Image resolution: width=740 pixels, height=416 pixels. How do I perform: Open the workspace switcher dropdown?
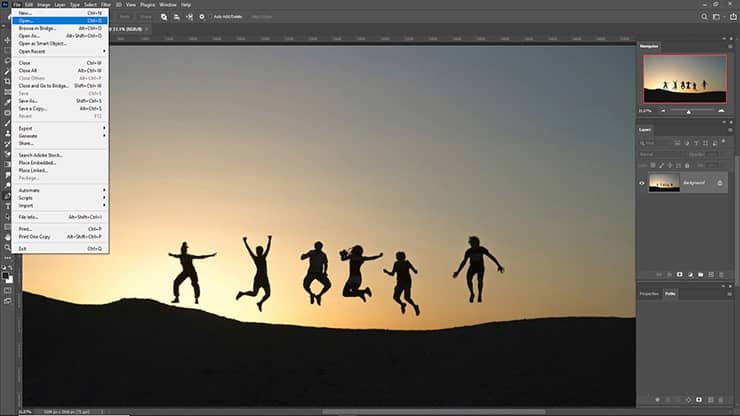717,17
